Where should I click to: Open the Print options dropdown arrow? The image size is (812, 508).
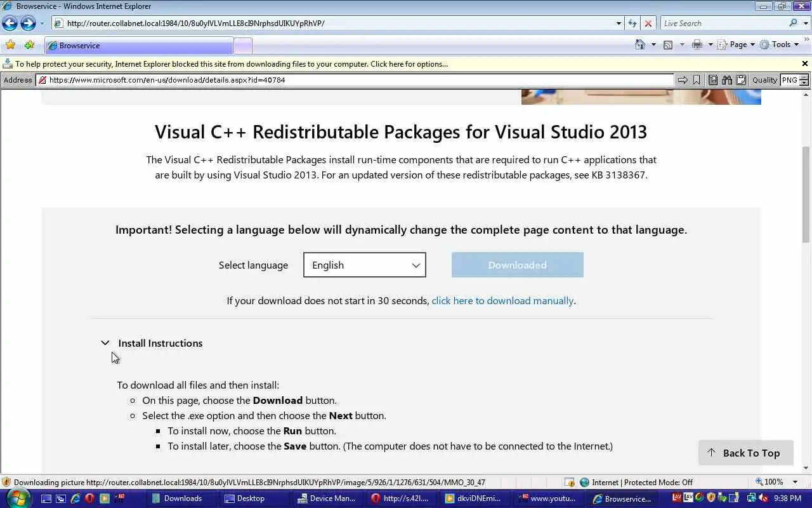coord(710,44)
